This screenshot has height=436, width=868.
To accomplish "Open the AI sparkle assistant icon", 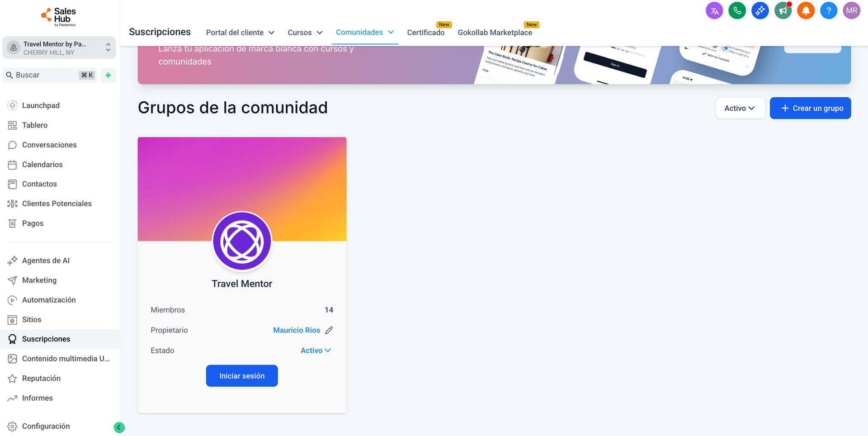I will tap(760, 10).
